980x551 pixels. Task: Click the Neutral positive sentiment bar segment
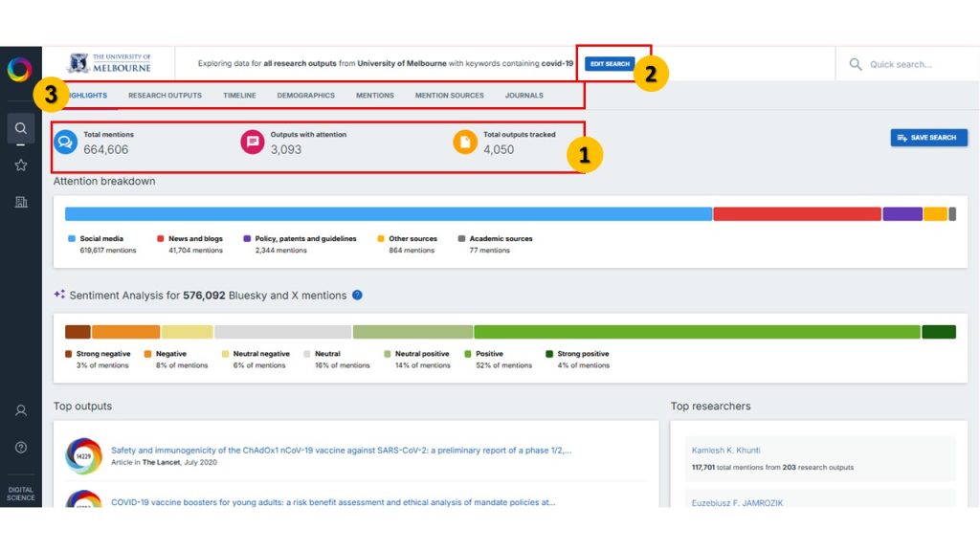coord(412,332)
